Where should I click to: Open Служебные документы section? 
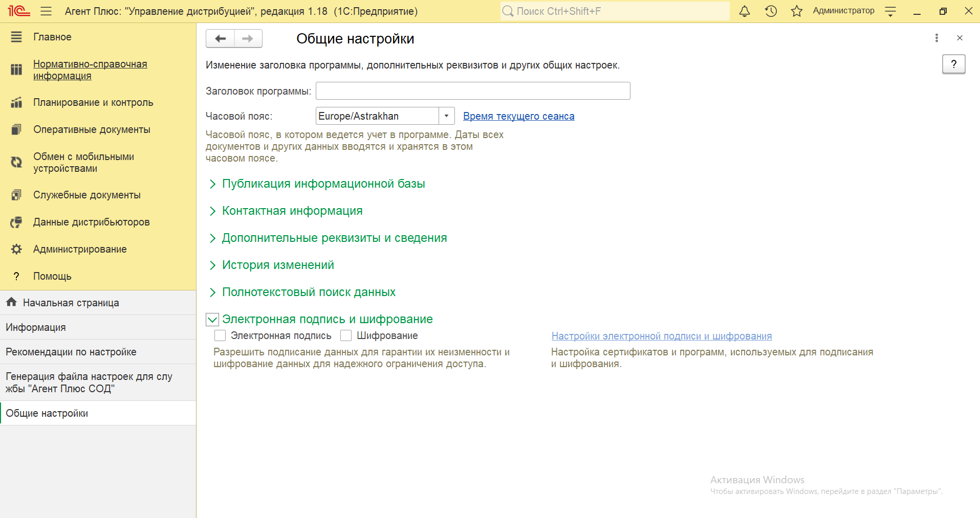point(87,195)
